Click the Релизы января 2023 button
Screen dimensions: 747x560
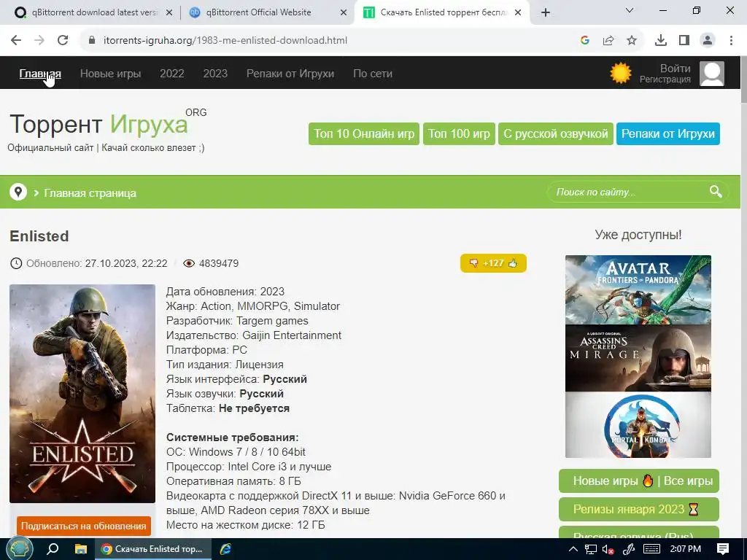coord(639,509)
